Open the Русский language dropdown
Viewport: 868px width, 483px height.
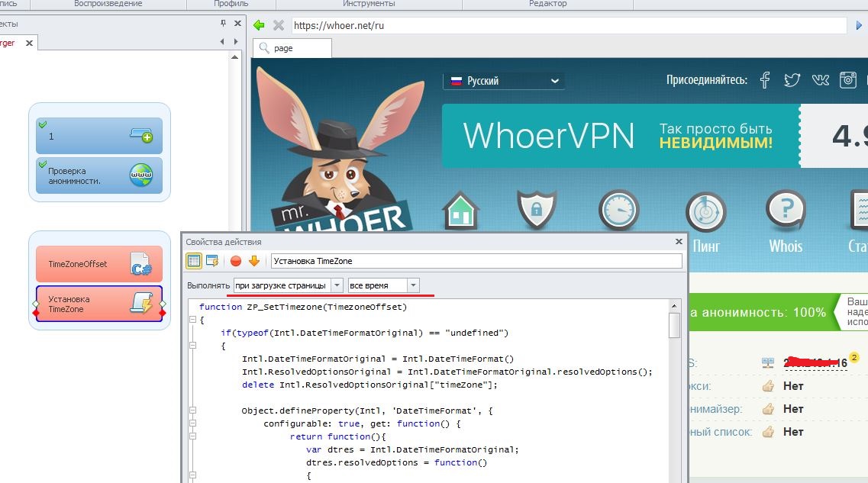click(504, 81)
